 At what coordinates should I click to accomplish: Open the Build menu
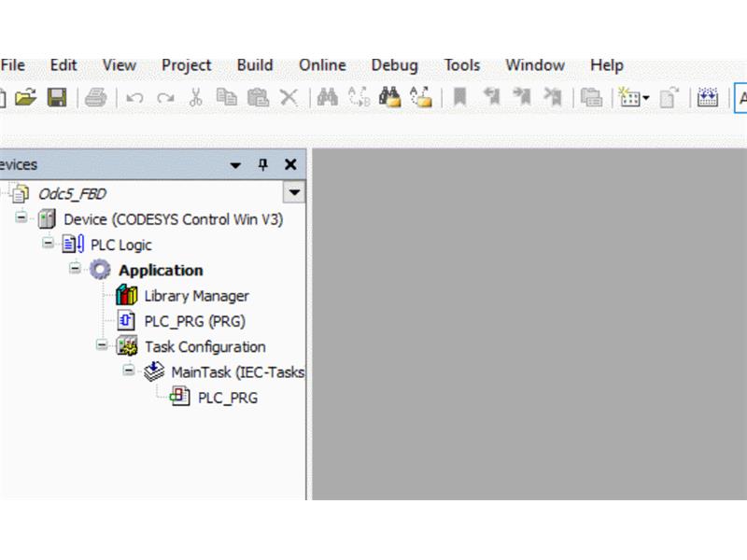pos(255,65)
